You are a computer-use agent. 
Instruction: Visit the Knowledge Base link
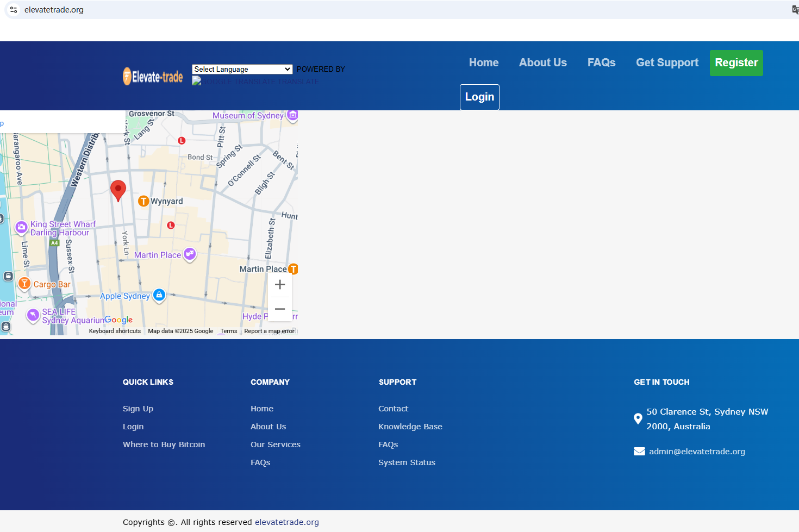click(410, 427)
